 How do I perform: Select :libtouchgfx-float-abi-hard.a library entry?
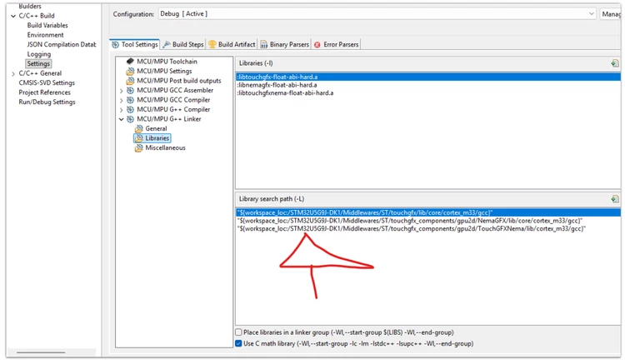coord(428,77)
